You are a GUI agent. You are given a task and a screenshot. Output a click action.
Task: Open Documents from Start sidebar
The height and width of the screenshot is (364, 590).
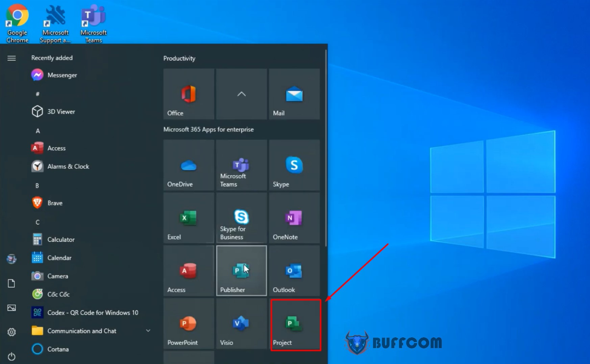11,283
